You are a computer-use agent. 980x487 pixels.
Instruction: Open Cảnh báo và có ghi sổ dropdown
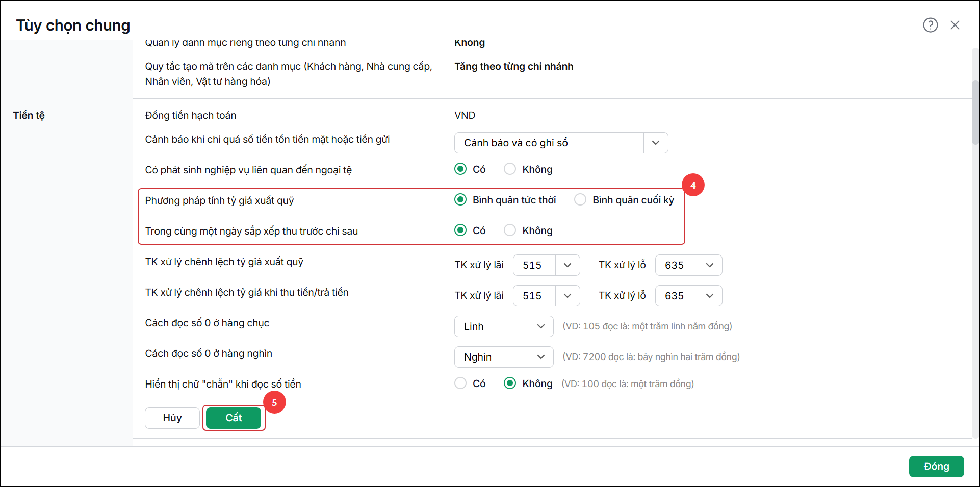[561, 143]
